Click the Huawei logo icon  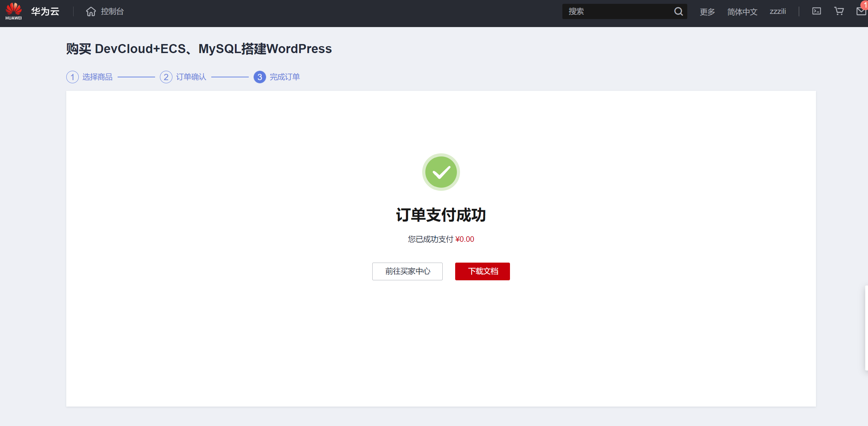[14, 11]
